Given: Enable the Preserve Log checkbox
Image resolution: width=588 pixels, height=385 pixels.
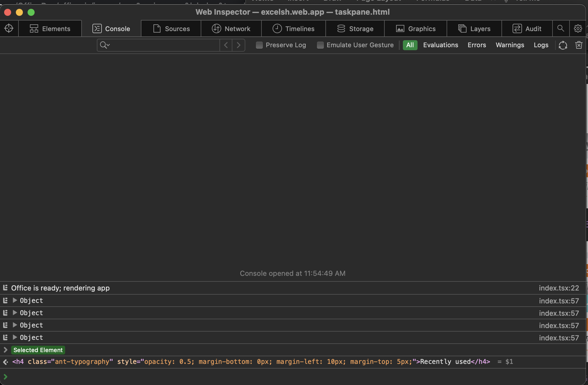Looking at the screenshot, I should point(259,45).
